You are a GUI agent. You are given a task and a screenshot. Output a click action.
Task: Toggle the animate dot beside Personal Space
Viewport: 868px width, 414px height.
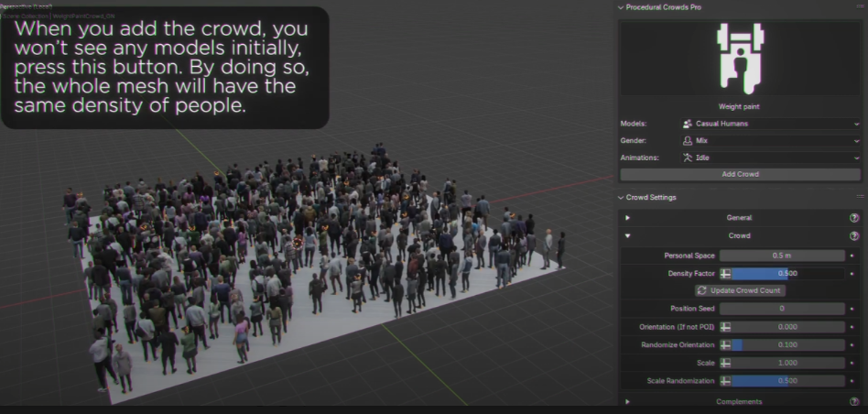pos(853,256)
